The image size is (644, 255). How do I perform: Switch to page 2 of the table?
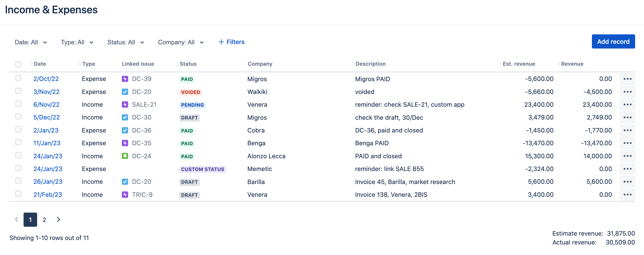(44, 220)
